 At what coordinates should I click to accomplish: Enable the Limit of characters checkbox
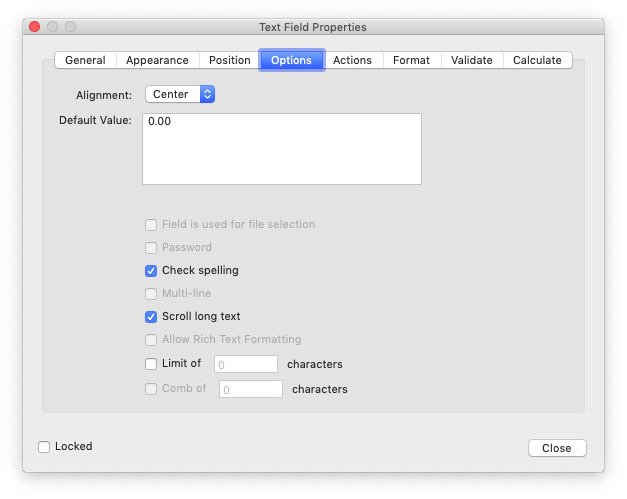(x=151, y=364)
